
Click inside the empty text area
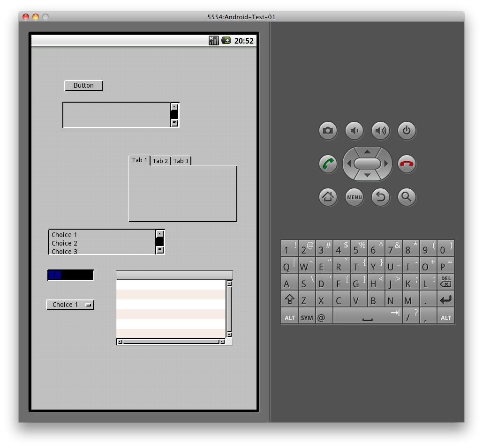click(x=116, y=115)
